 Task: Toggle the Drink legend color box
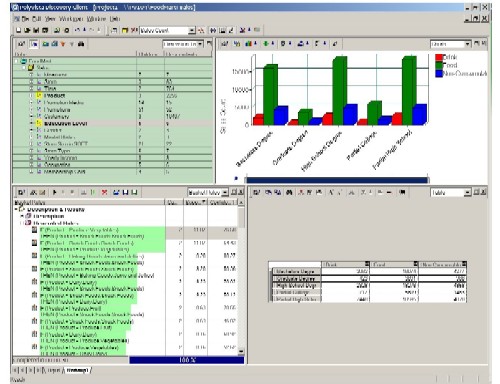(x=439, y=57)
